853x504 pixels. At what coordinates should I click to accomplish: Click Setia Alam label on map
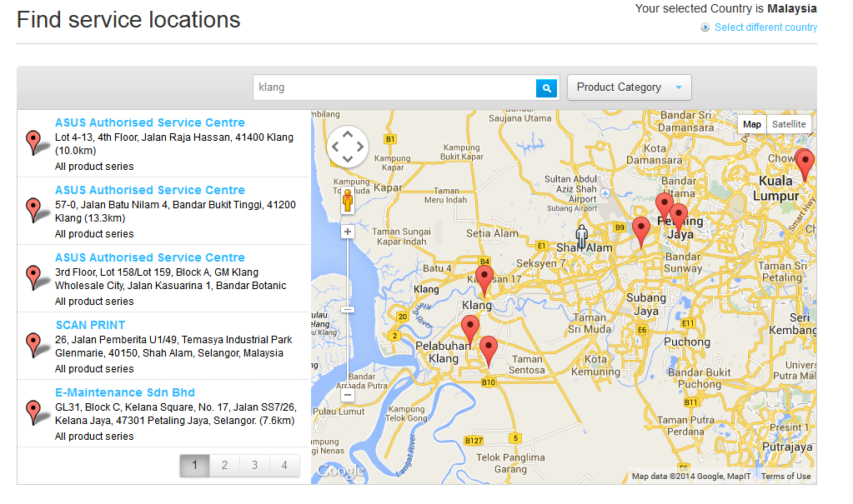[492, 233]
